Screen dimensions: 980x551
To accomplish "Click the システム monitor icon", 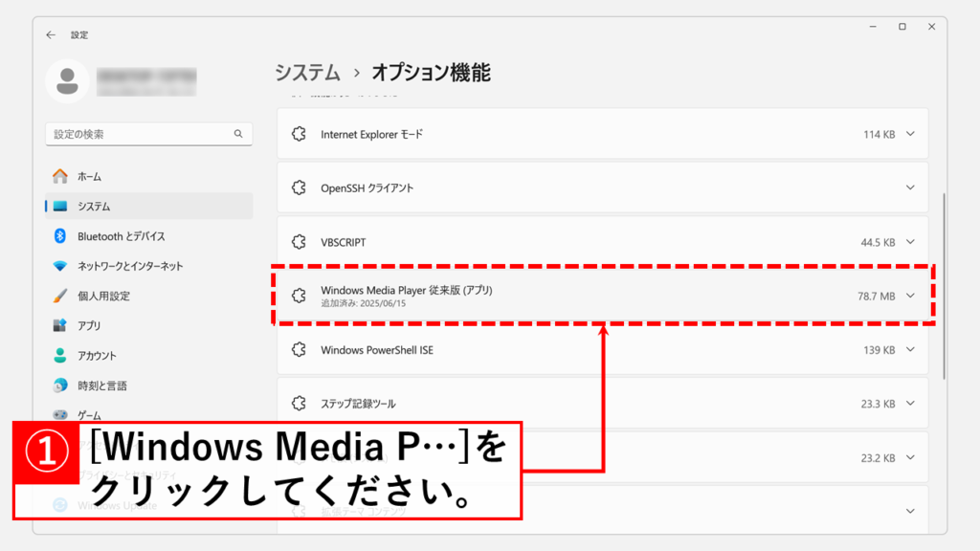I will click(60, 207).
